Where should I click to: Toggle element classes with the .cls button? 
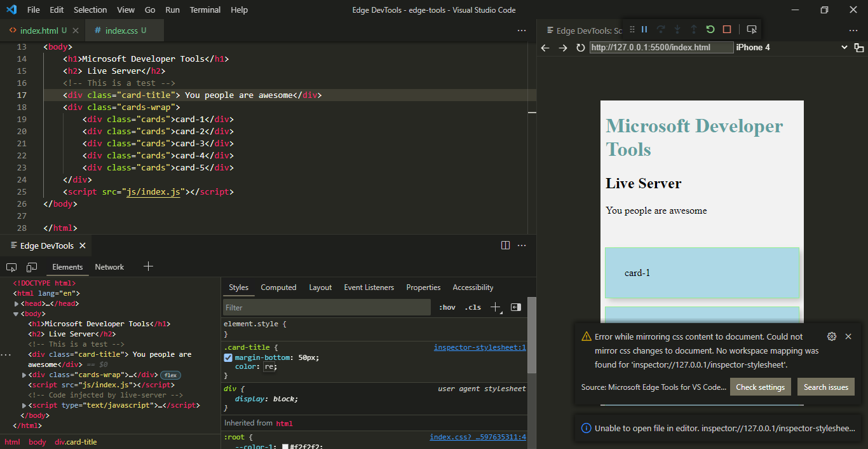[x=472, y=307]
